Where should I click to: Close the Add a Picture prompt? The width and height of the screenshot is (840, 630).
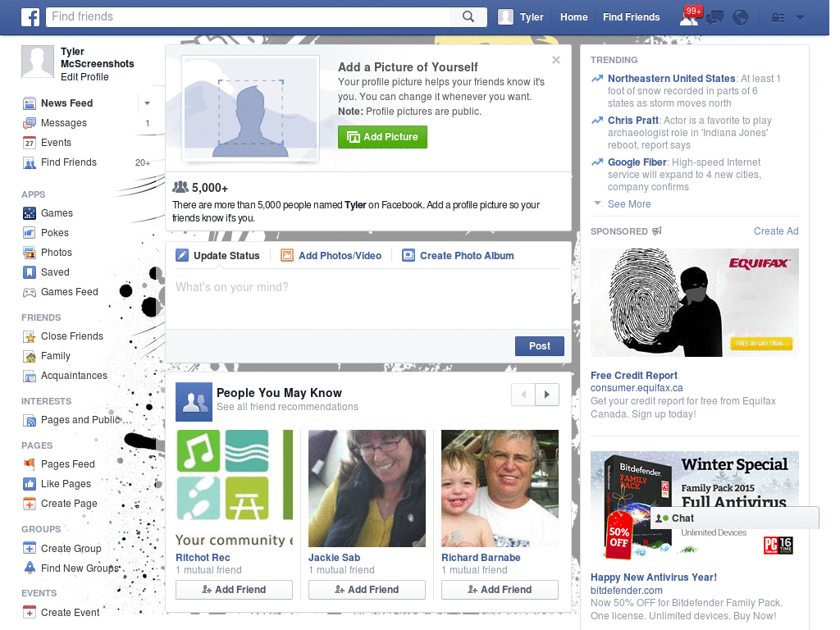click(556, 60)
